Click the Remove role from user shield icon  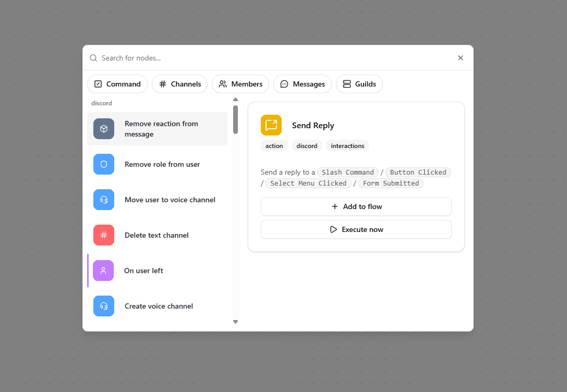pos(104,164)
